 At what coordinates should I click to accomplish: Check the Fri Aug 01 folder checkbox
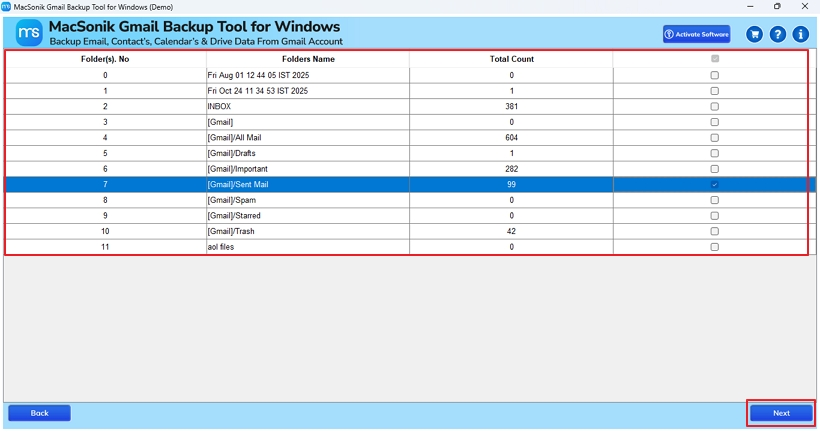point(714,75)
